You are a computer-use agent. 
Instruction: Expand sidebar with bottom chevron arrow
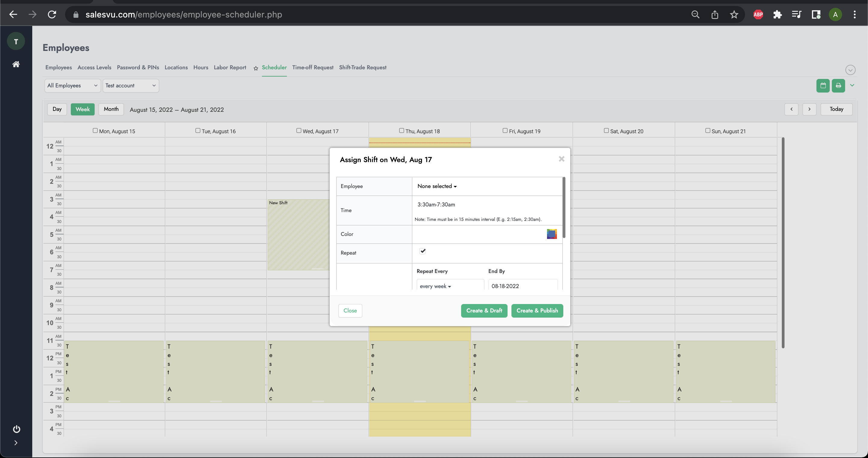16,443
